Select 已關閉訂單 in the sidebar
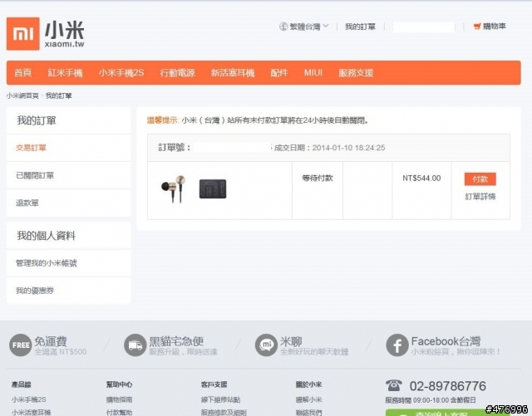Screen dimensions: 532x416 (35, 175)
